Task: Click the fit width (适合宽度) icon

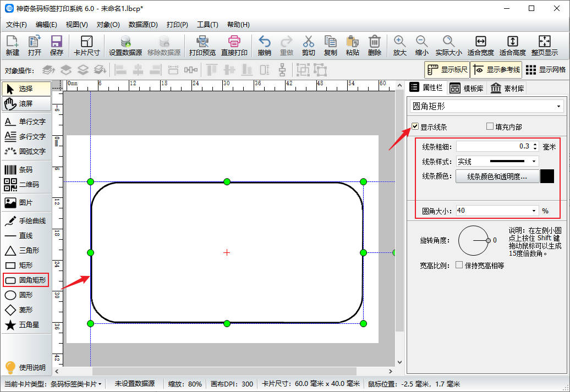Action: coord(480,46)
